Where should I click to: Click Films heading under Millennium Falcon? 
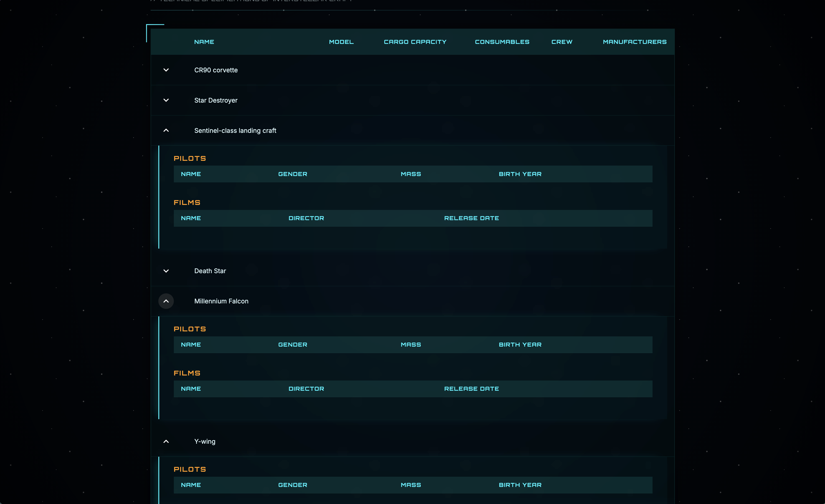187,373
